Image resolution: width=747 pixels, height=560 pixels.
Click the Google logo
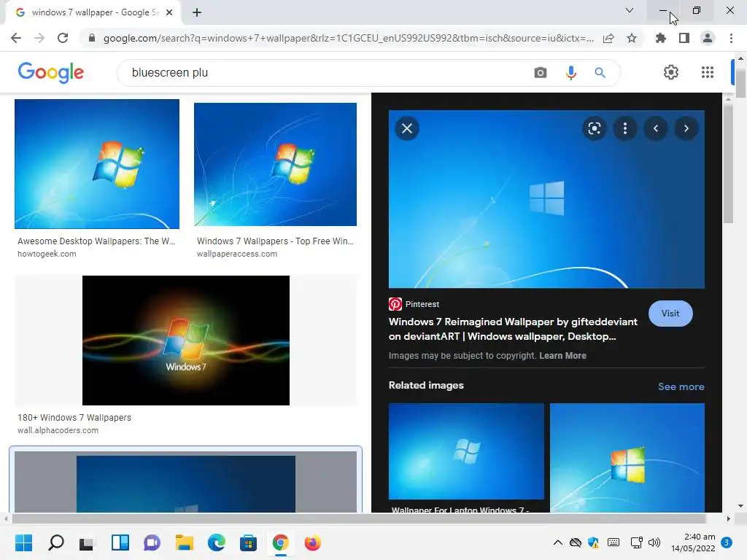51,72
